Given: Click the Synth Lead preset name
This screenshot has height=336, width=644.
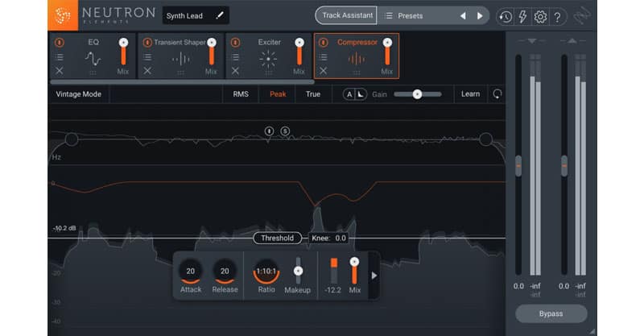Looking at the screenshot, I should pos(184,15).
